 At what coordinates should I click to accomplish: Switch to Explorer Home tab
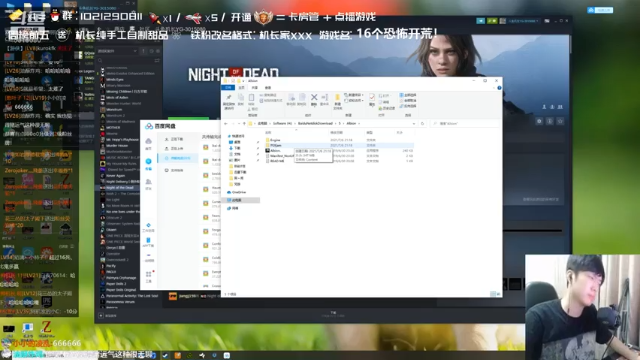point(242,87)
